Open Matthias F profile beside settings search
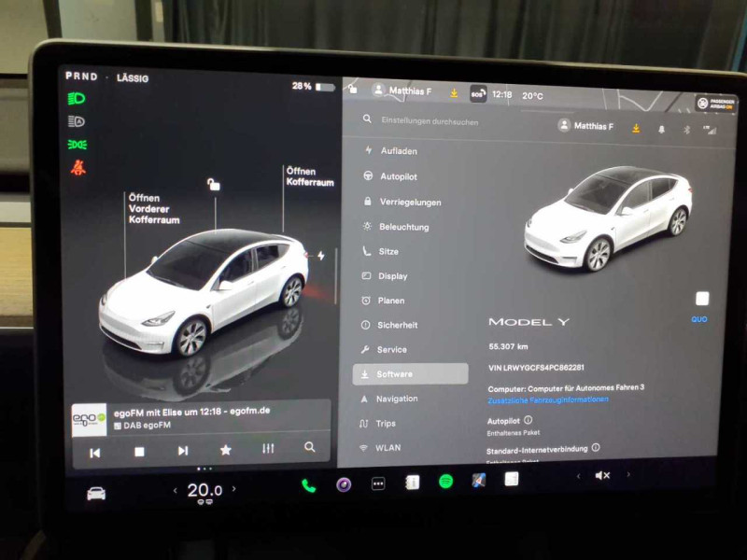747x560 pixels. click(585, 126)
